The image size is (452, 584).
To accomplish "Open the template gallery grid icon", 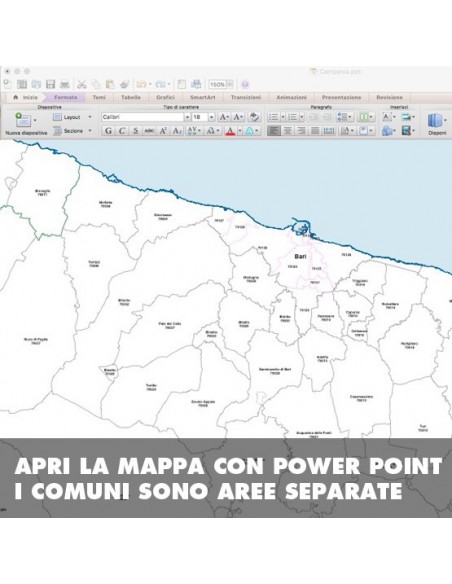I will point(22,85).
